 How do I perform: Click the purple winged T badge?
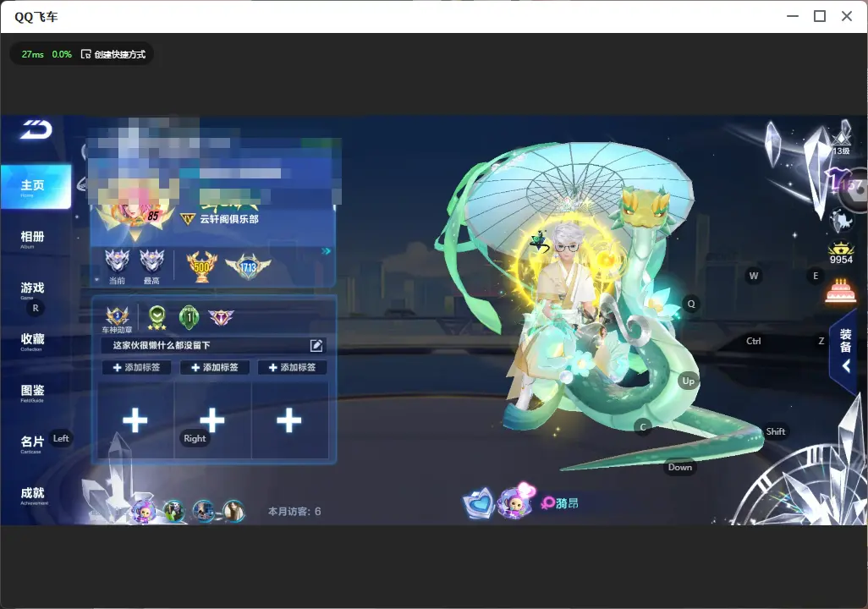point(221,317)
